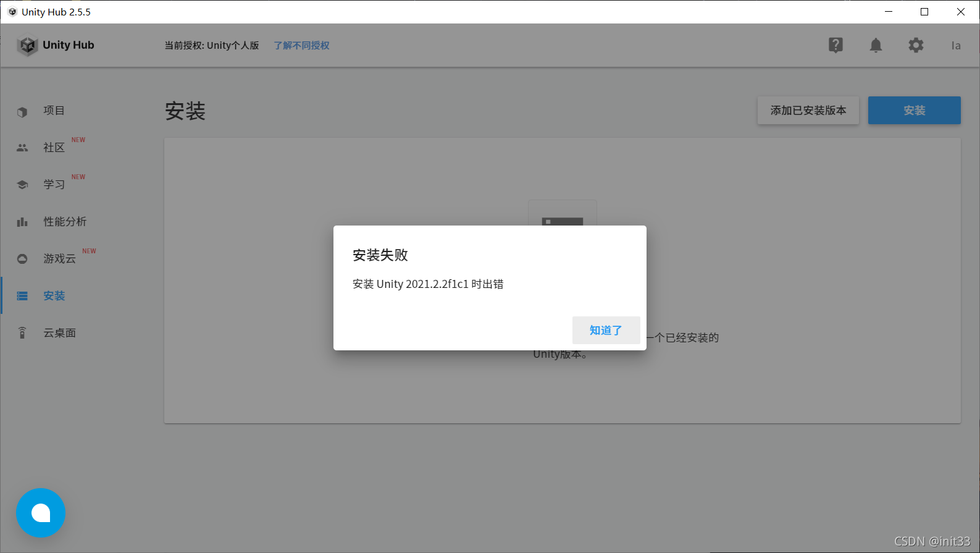Click the 学习 graduation cap icon
The width and height of the screenshot is (980, 553).
pos(22,185)
